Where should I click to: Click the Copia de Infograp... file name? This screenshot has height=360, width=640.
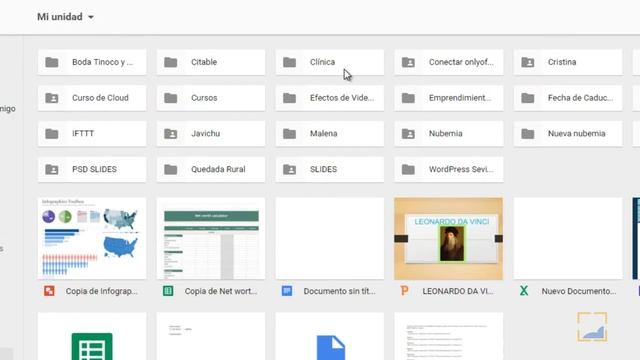tap(102, 291)
